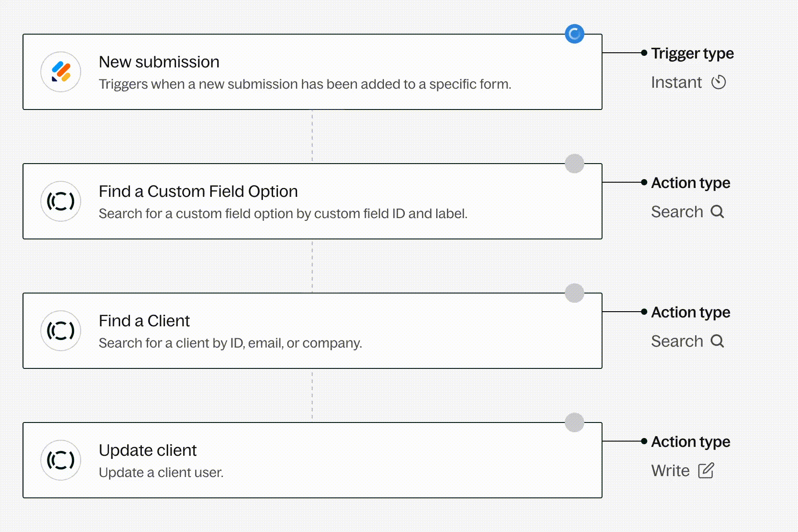Image resolution: width=798 pixels, height=532 pixels.
Task: Click the grey status dot on Update client
Action: coord(575,422)
